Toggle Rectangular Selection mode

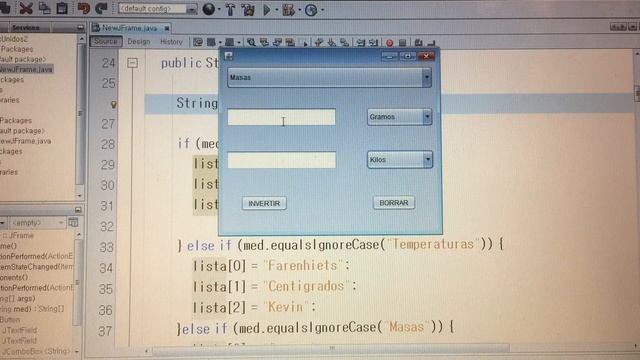tap(305, 42)
